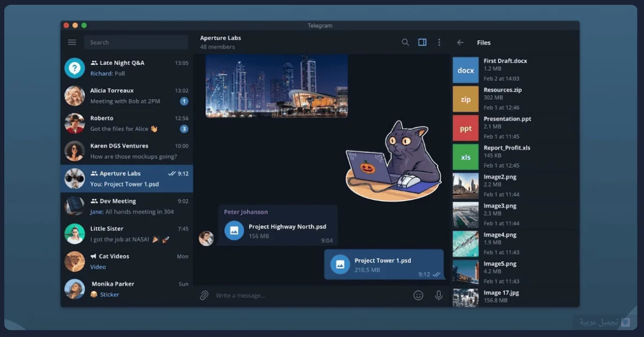
Task: Open the Dev Meeting group chat
Action: (127, 206)
